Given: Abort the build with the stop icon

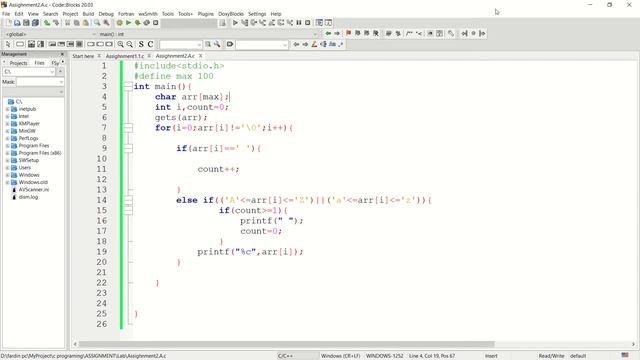Looking at the screenshot, I should 156,23.
